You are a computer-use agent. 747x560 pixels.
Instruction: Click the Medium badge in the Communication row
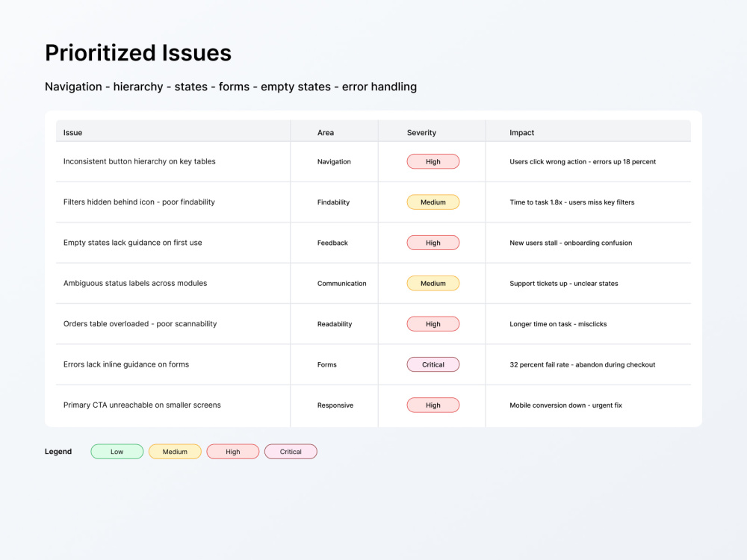[x=433, y=283]
